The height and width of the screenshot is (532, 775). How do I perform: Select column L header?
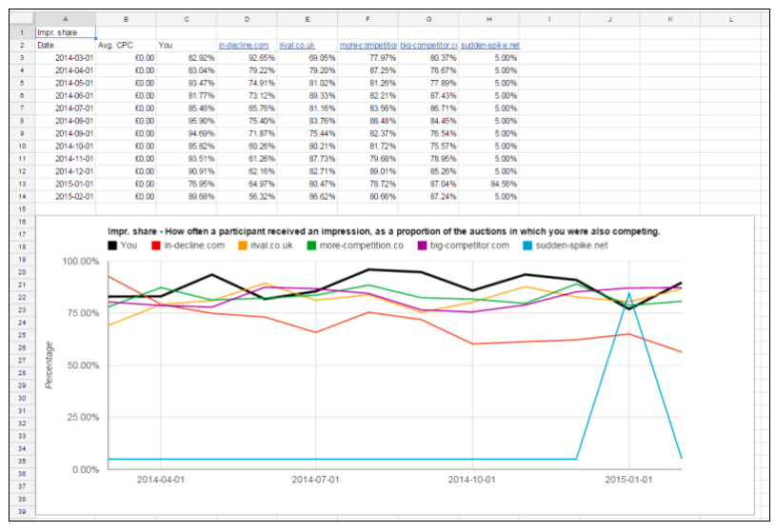point(730,19)
